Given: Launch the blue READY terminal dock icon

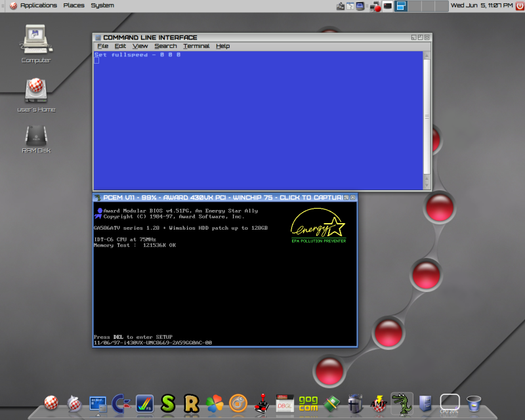Looking at the screenshot, I should click(x=98, y=404).
